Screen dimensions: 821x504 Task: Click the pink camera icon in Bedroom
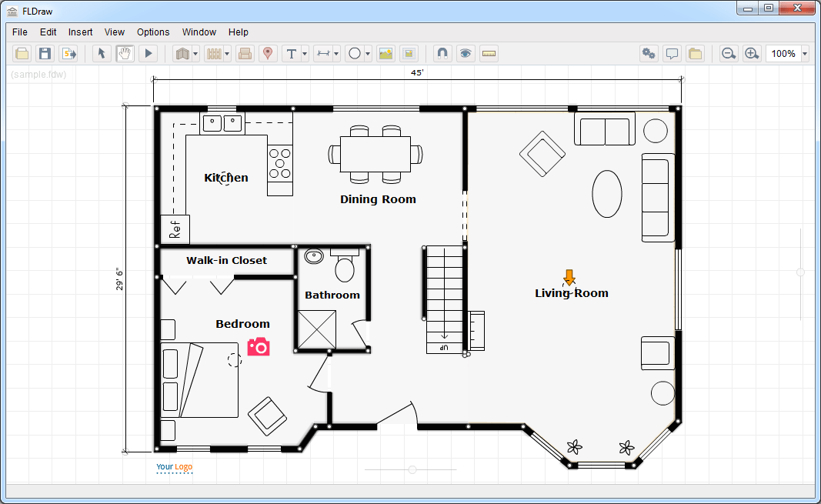259,347
